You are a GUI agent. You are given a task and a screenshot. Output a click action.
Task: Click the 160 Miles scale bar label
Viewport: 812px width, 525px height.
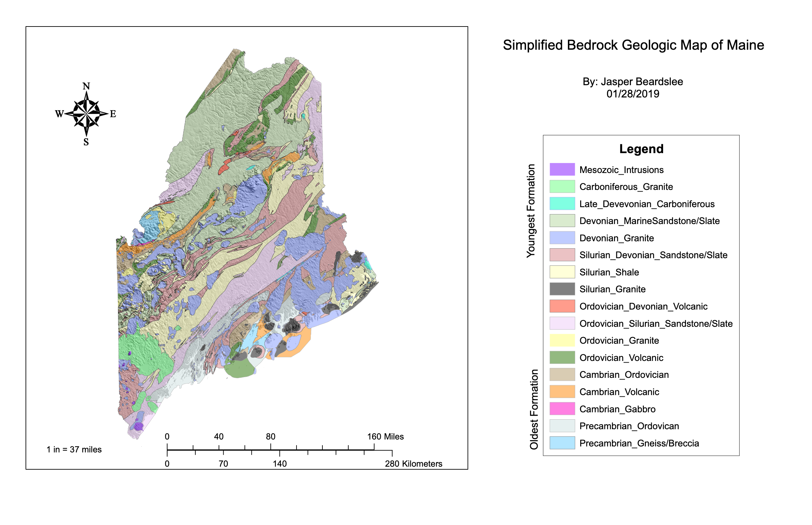[x=385, y=437]
